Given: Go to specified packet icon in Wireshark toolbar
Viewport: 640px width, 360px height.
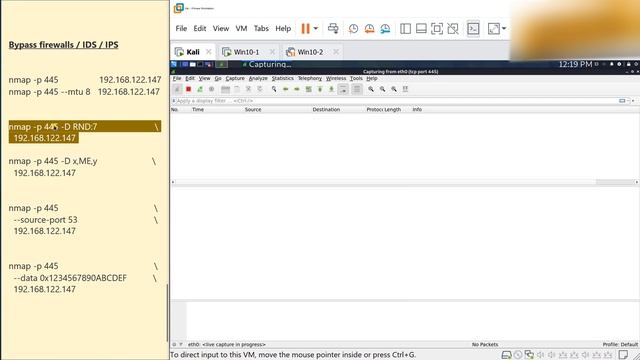Looking at the screenshot, I should coord(309,89).
